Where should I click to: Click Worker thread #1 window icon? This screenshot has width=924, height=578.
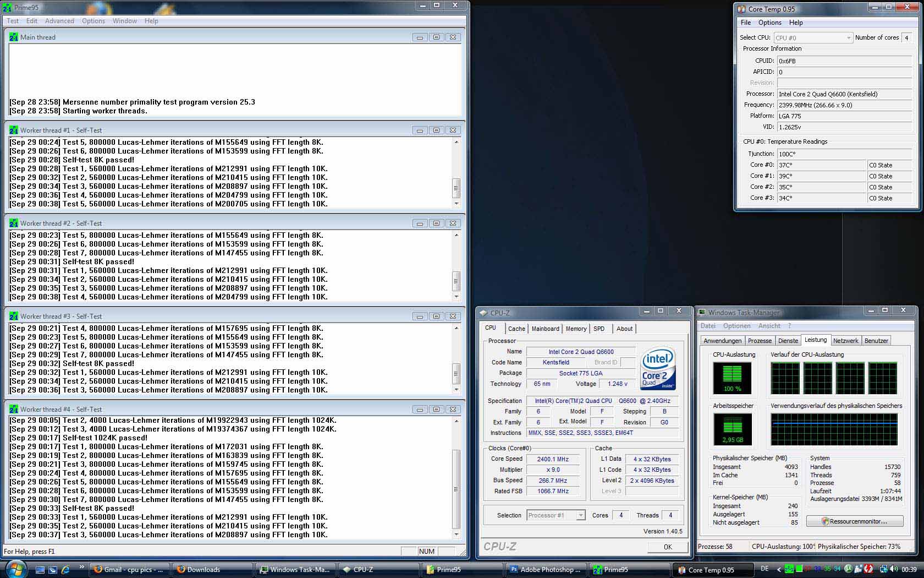pos(14,130)
